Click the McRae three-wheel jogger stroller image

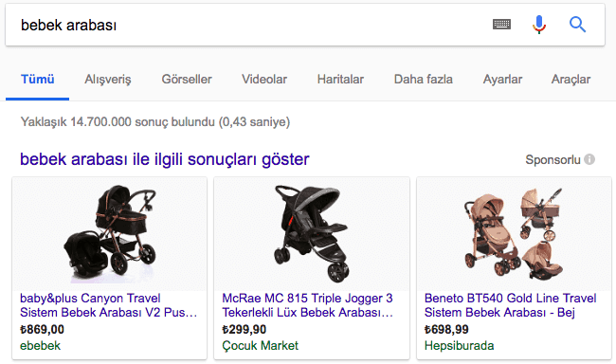(312, 234)
